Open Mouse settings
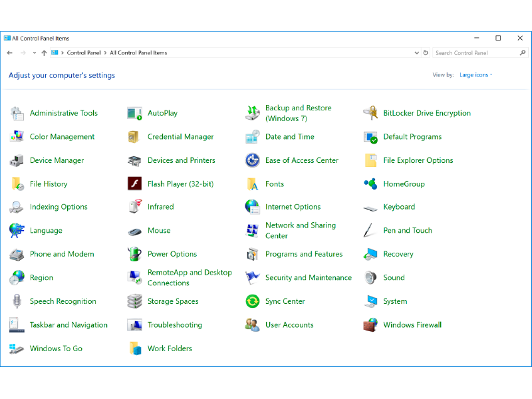Image resolution: width=532 pixels, height=399 pixels. (158, 230)
